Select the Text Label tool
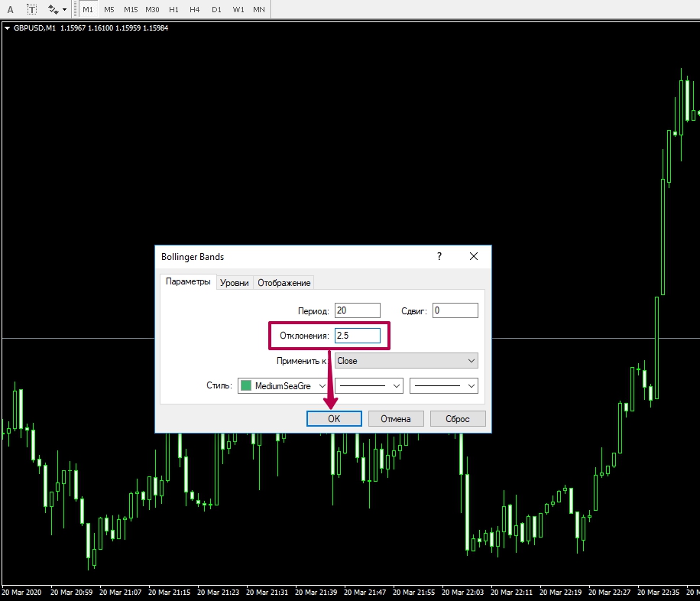The image size is (700, 601). [32, 10]
